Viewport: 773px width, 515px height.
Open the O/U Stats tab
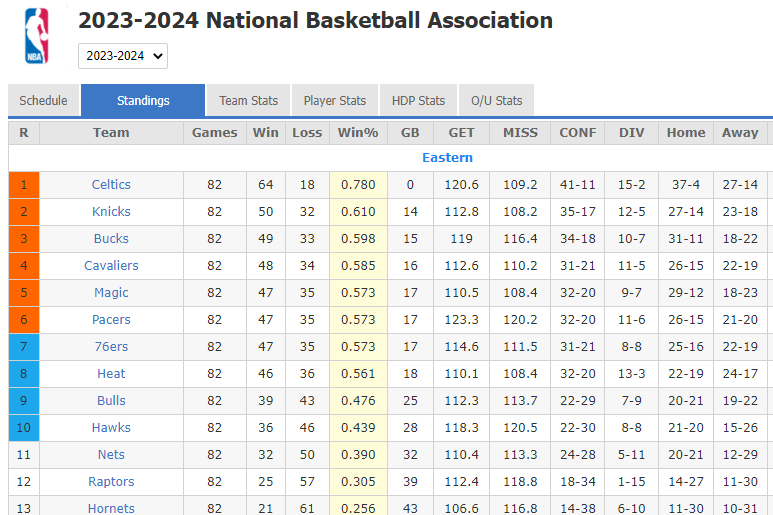point(496,100)
